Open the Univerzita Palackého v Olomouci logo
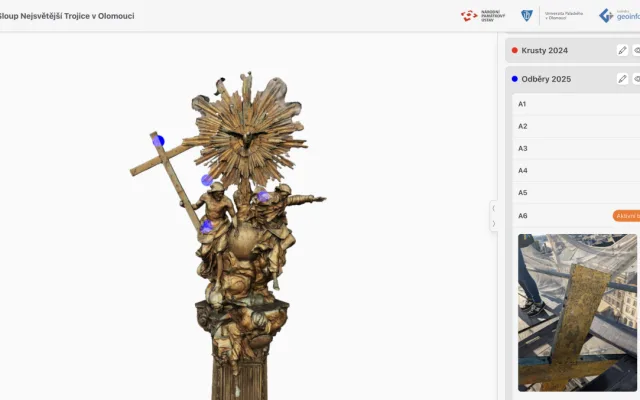The image size is (640, 400). 552,16
